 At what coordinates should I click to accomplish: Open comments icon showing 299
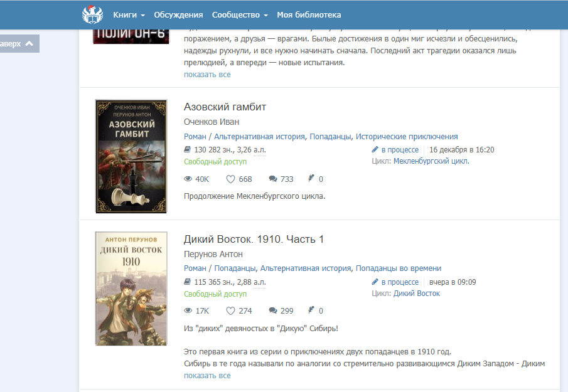point(273,310)
